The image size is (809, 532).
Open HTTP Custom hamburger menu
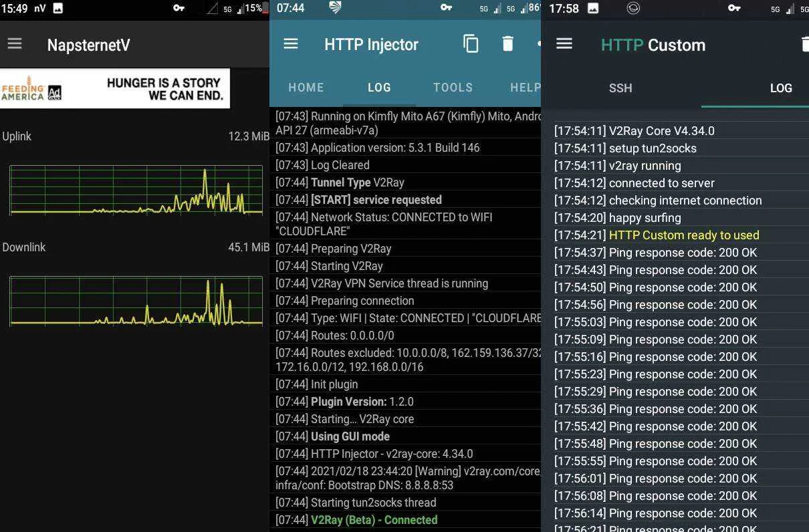pyautogui.click(x=564, y=44)
